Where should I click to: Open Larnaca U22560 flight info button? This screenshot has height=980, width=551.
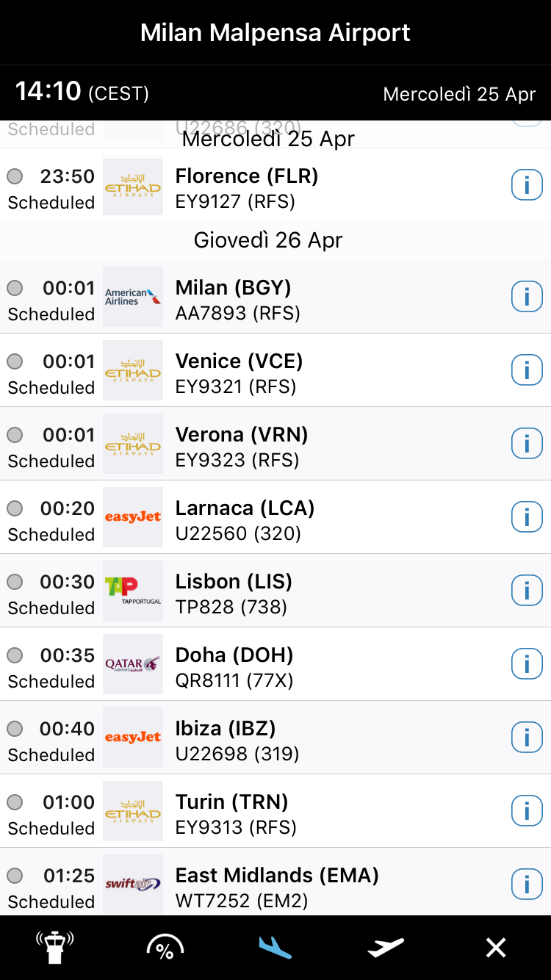[x=527, y=518]
